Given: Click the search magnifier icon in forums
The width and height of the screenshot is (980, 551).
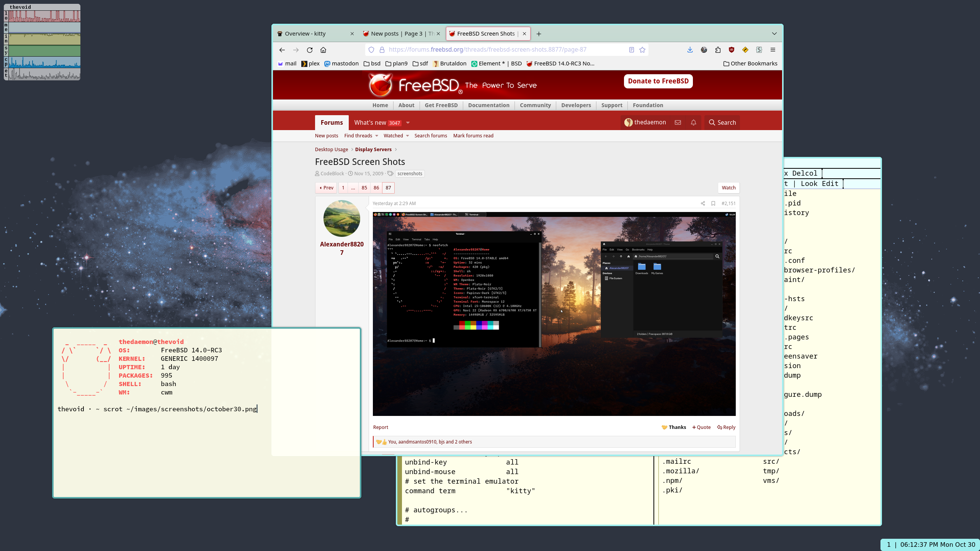Looking at the screenshot, I should [712, 122].
